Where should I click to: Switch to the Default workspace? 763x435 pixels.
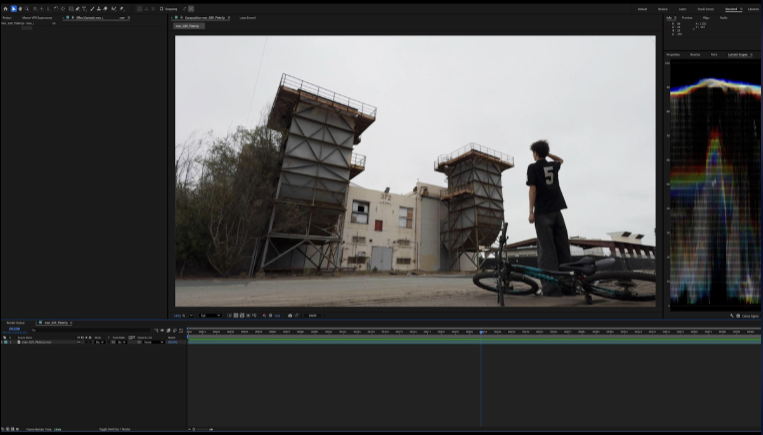(x=642, y=9)
